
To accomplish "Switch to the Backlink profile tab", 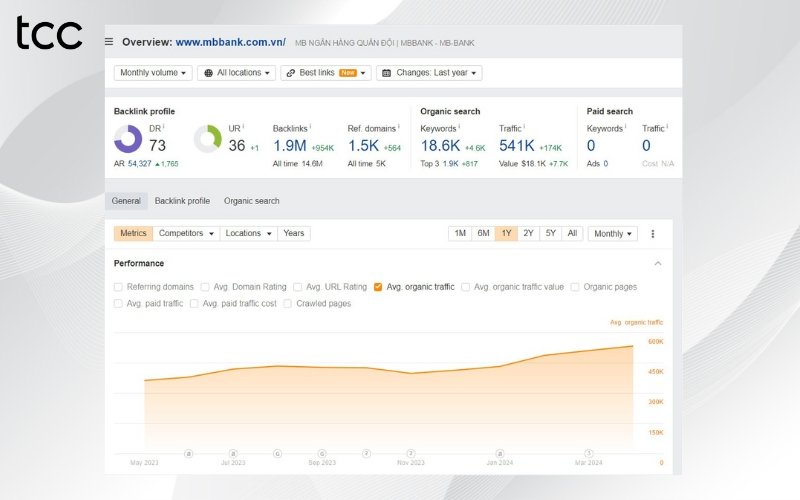I will 182,201.
